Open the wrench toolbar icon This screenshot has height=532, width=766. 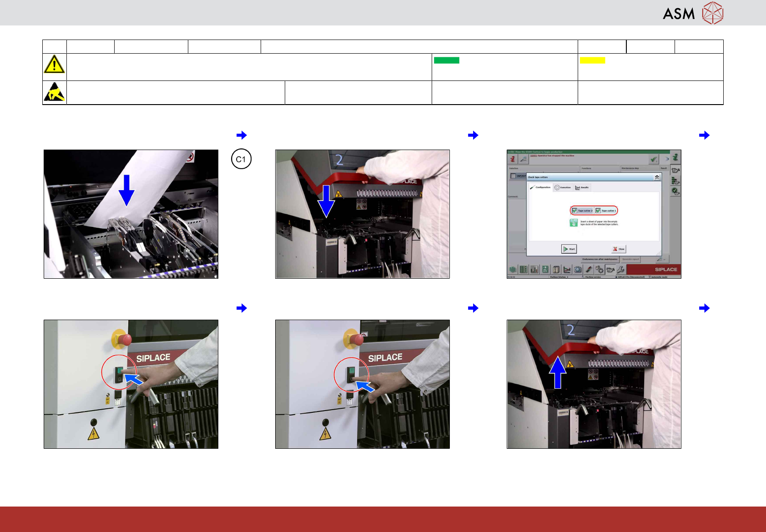(x=621, y=270)
